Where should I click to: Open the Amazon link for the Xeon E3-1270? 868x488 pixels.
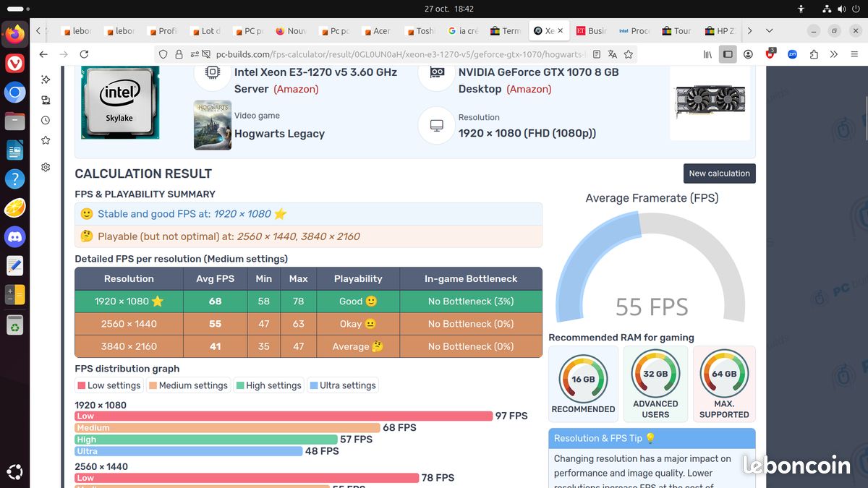click(296, 89)
